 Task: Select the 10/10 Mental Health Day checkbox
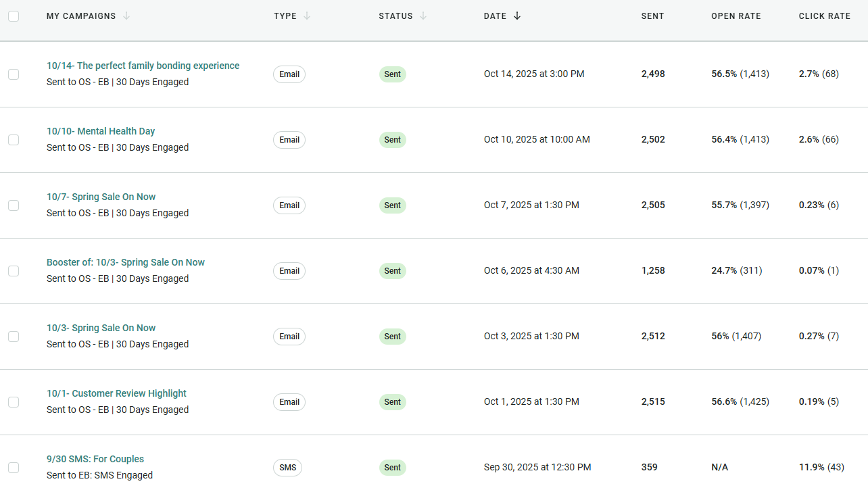14,140
